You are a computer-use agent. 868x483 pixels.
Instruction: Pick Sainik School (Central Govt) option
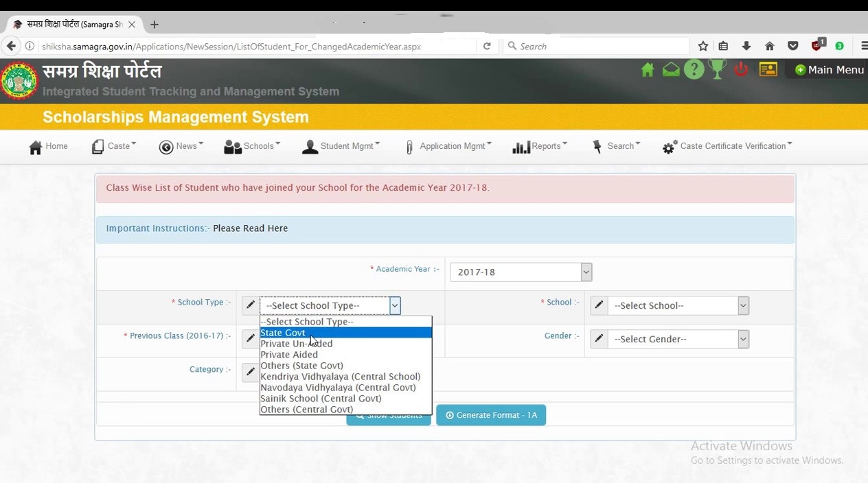pos(321,399)
